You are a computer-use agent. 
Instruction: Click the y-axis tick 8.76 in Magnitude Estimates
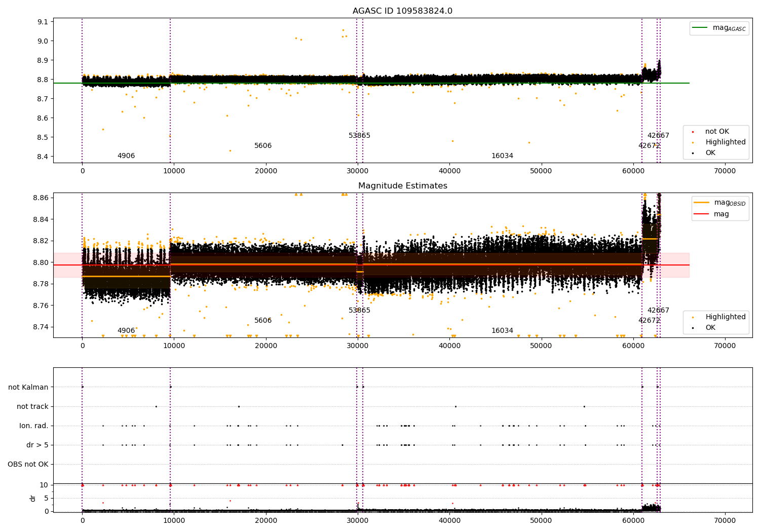(41, 306)
